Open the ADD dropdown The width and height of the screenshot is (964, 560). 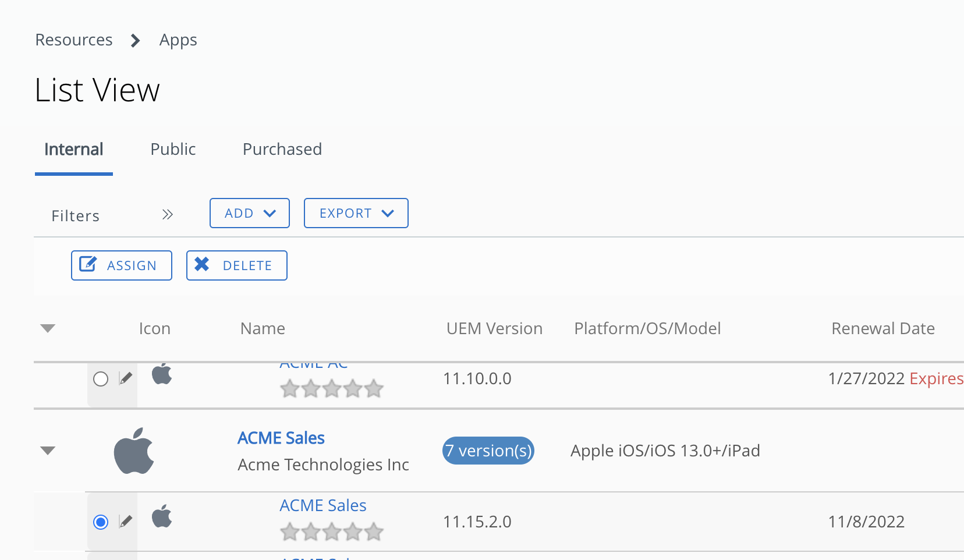(250, 213)
